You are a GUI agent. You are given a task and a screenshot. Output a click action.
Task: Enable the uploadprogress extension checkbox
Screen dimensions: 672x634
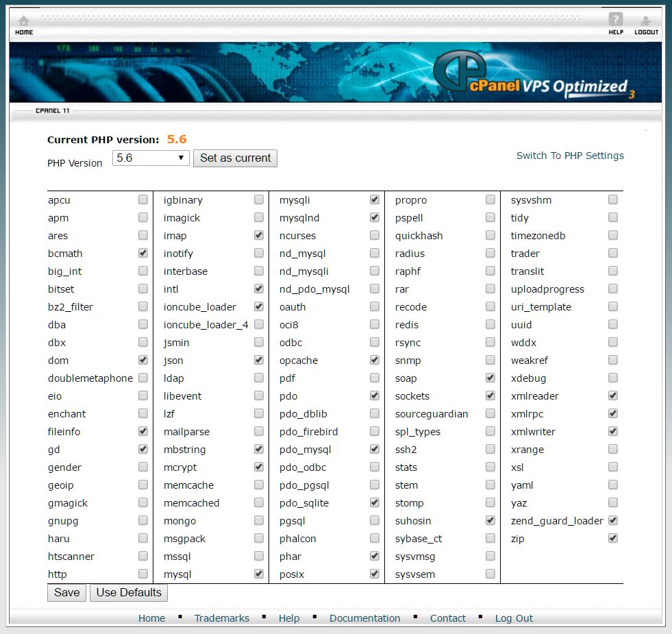613,289
